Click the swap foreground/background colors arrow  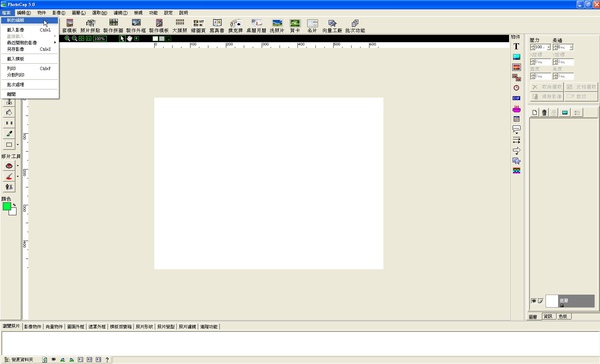(x=15, y=205)
